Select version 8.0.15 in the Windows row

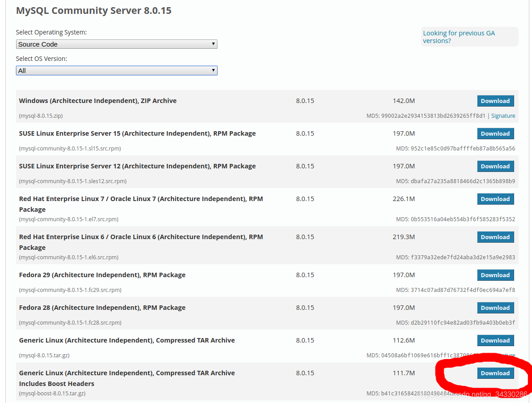(x=305, y=101)
